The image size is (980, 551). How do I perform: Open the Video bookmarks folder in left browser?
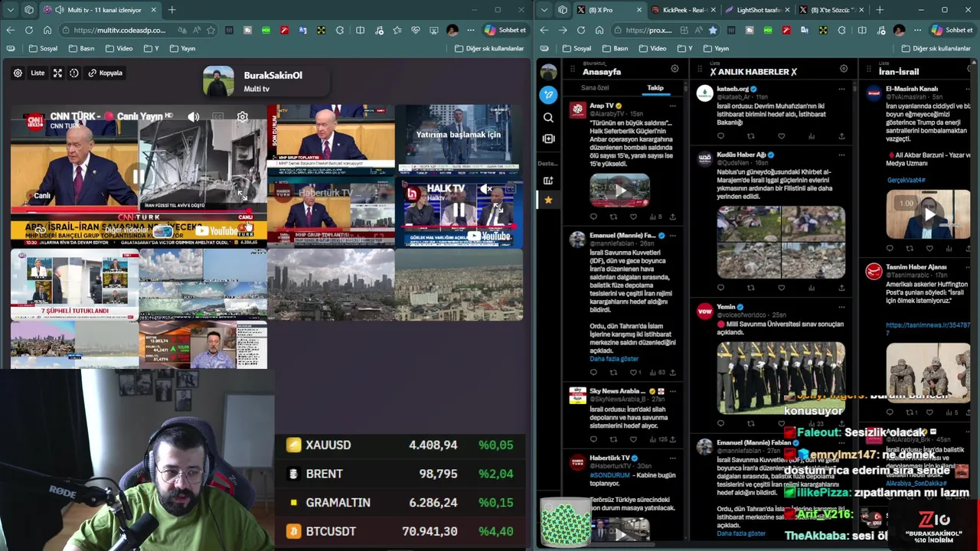119,48
